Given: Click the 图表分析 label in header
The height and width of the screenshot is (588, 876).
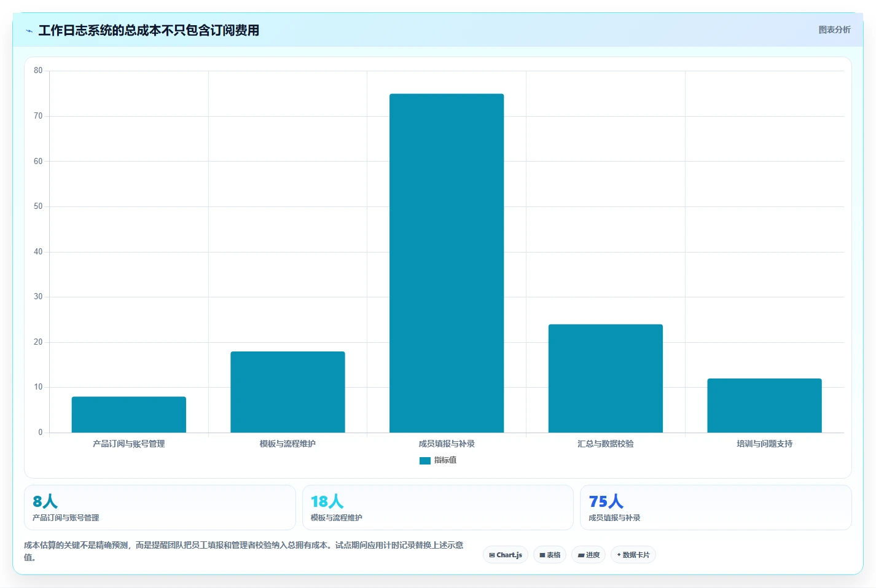Looking at the screenshot, I should point(834,29).
